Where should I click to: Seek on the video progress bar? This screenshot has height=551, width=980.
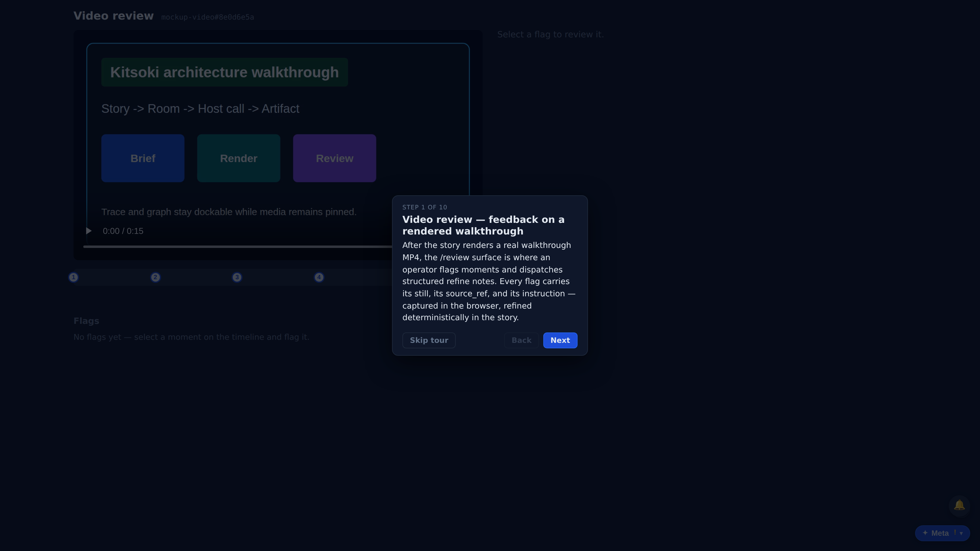click(238, 247)
